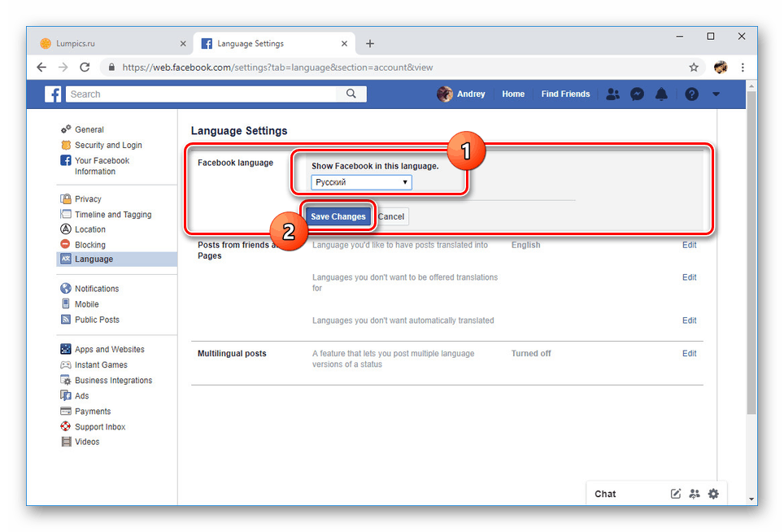The width and height of the screenshot is (784, 532).
Task: Click the Facebook logo icon in header
Action: pyautogui.click(x=53, y=94)
